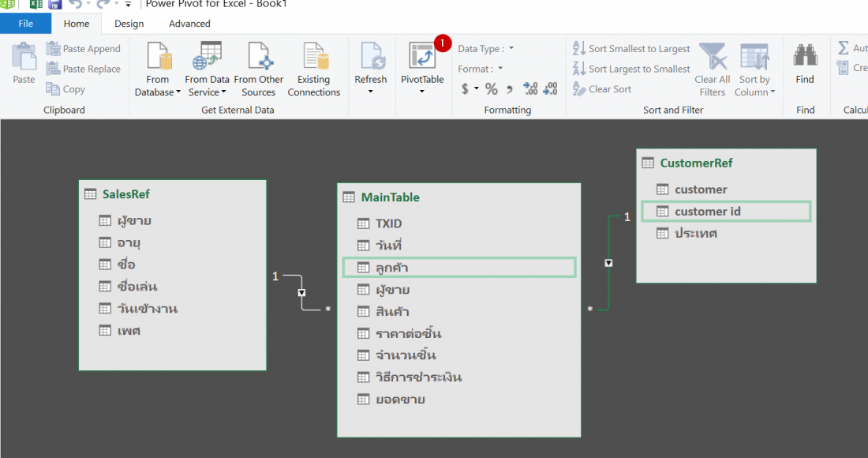Image resolution: width=868 pixels, height=458 pixels.
Task: Clear All Filters on the model
Action: [x=712, y=69]
